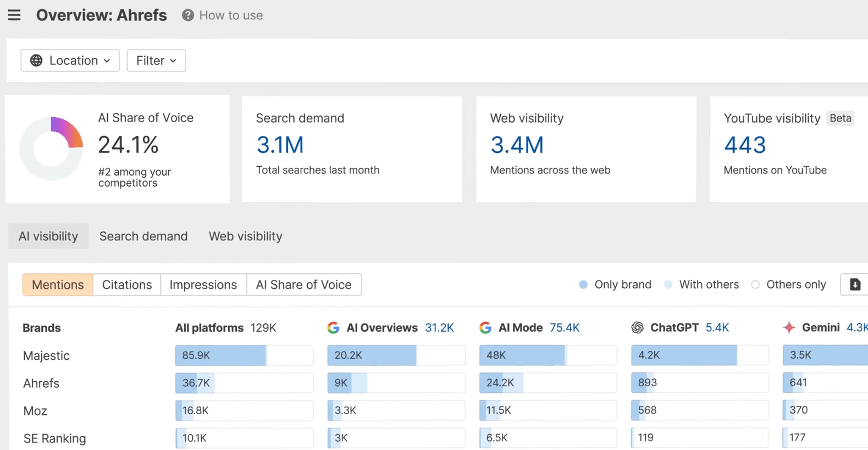This screenshot has width=868, height=450.
Task: Select the AI Share of Voice metric tab
Action: click(x=304, y=284)
